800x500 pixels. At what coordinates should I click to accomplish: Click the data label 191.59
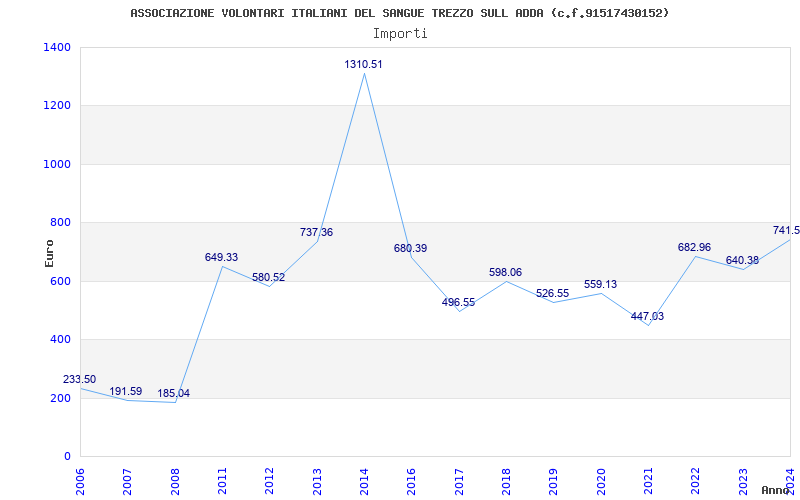click(126, 391)
